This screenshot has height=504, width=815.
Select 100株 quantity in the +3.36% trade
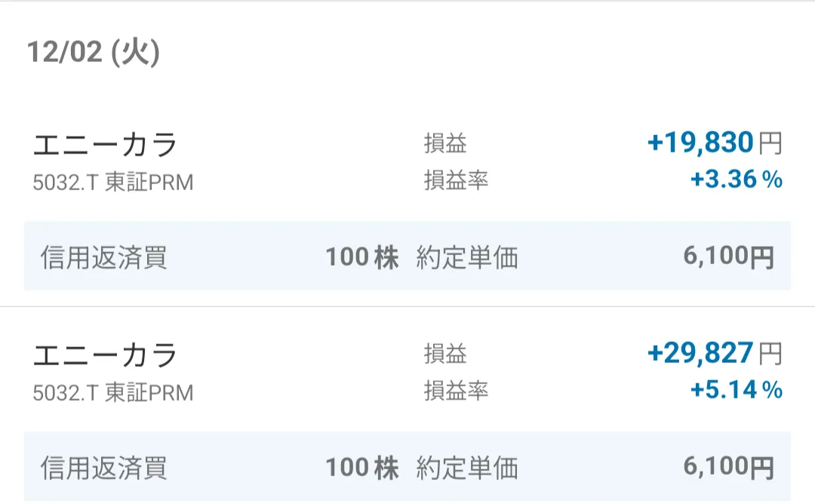point(362,258)
